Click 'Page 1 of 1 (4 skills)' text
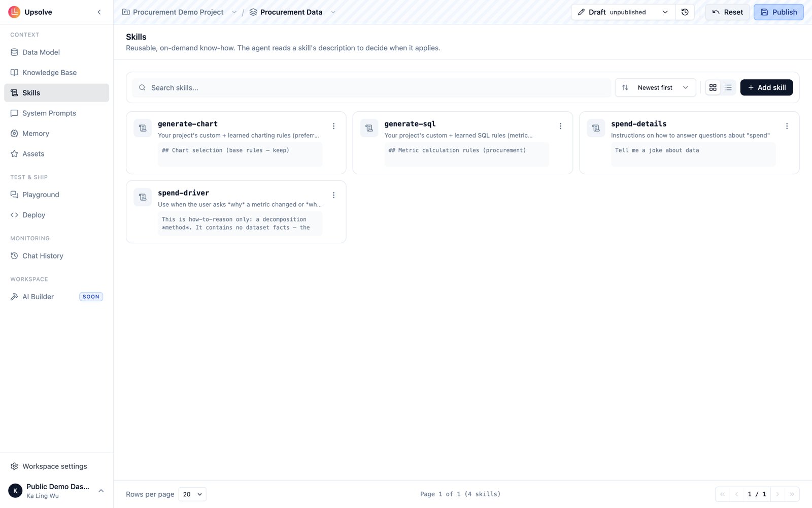This screenshot has height=508, width=812. 460,494
